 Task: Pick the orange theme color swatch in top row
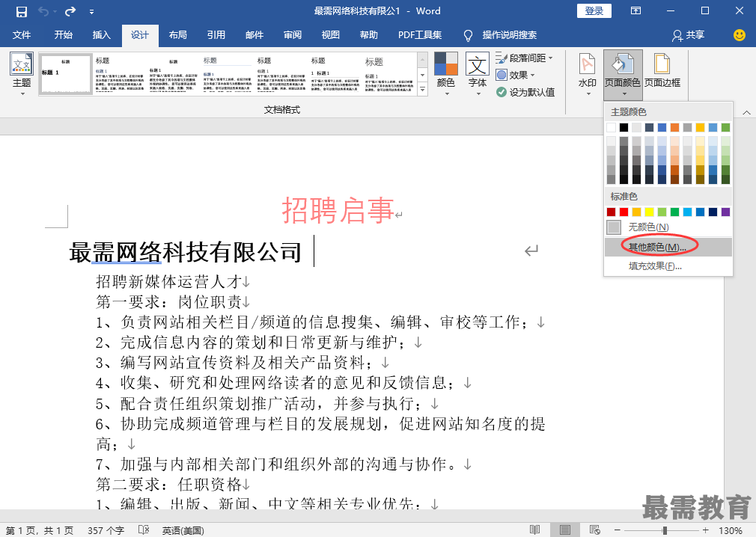coord(674,128)
